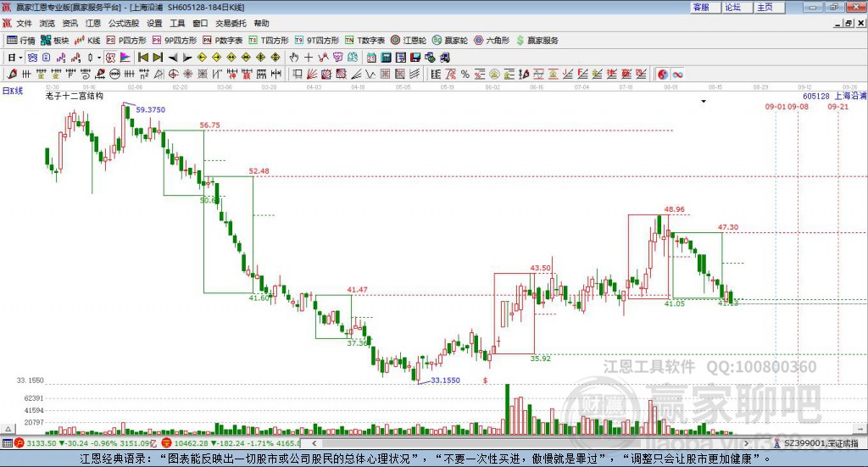
Task: Open the 工具 menu
Action: point(177,23)
